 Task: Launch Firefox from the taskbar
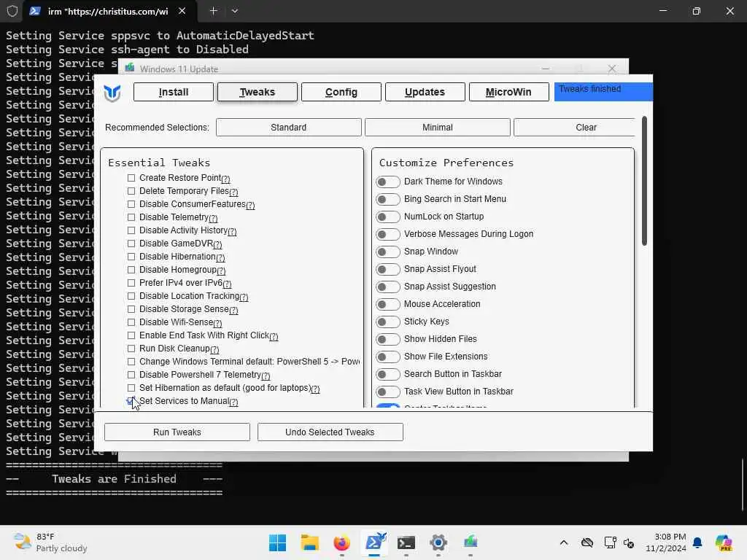341,542
